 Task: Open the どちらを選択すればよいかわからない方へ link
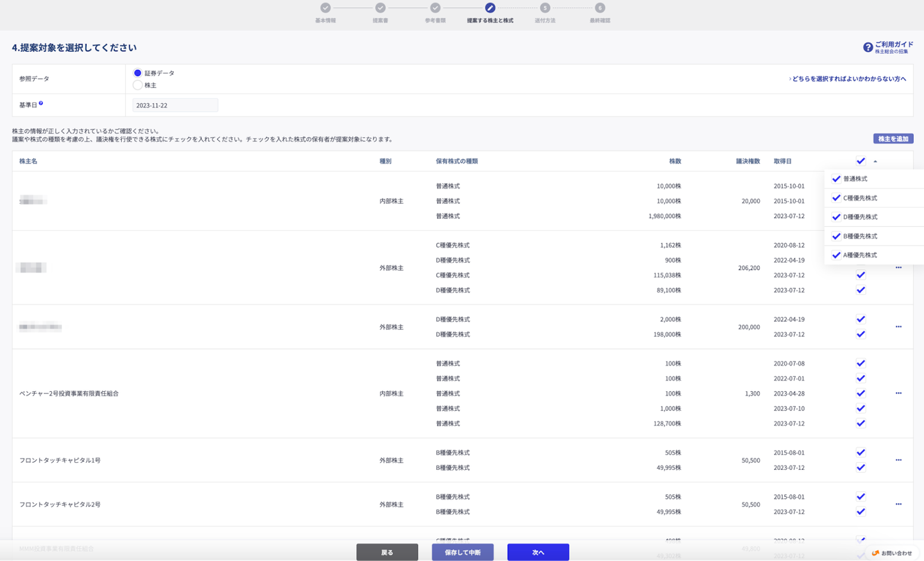click(848, 79)
